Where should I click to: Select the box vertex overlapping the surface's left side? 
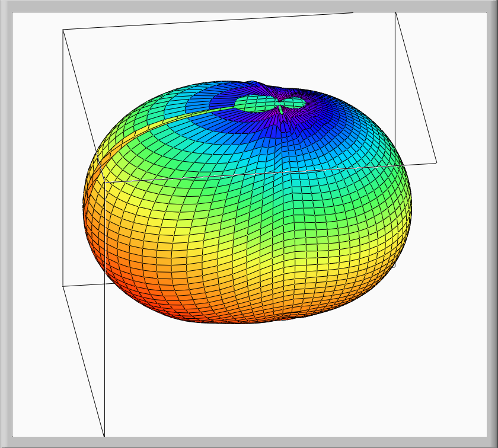pyautogui.click(x=104, y=179)
